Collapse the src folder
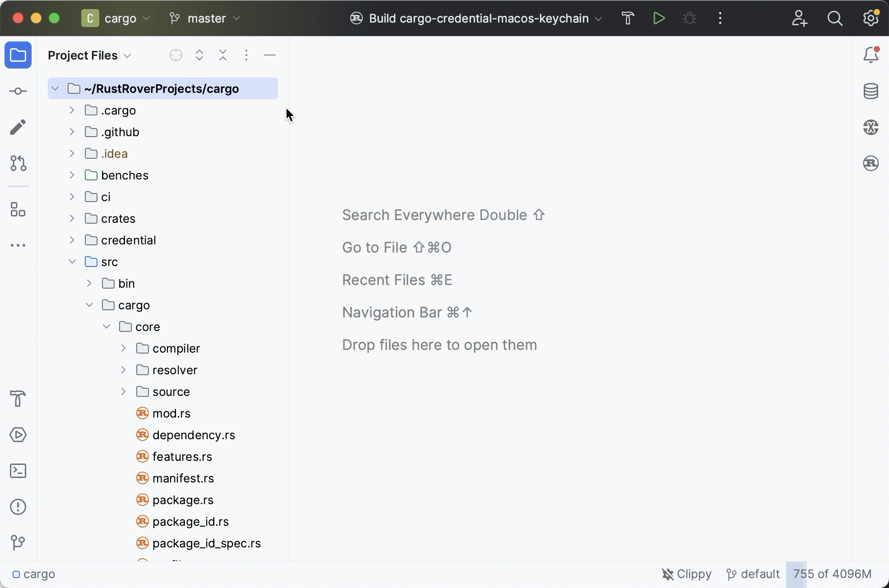Viewport: 889px width, 588px height. [x=72, y=262]
